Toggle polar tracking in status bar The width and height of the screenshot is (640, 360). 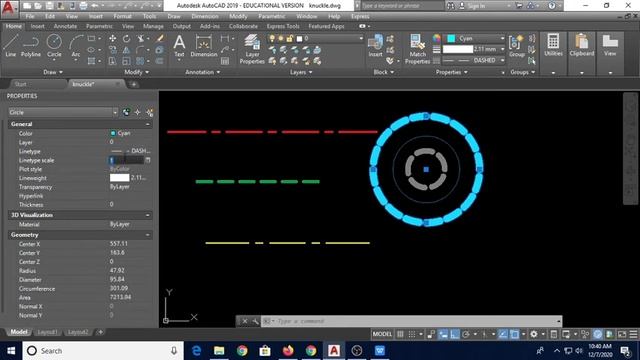[x=466, y=334]
